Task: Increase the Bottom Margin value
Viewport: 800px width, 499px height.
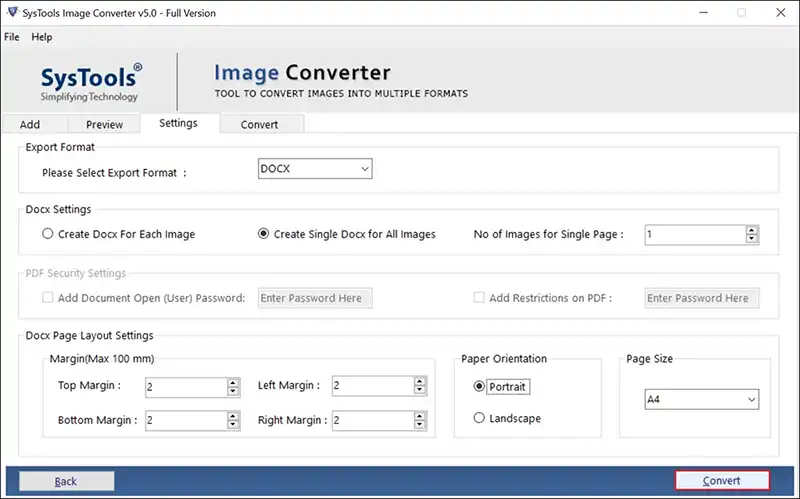Action: coord(233,416)
